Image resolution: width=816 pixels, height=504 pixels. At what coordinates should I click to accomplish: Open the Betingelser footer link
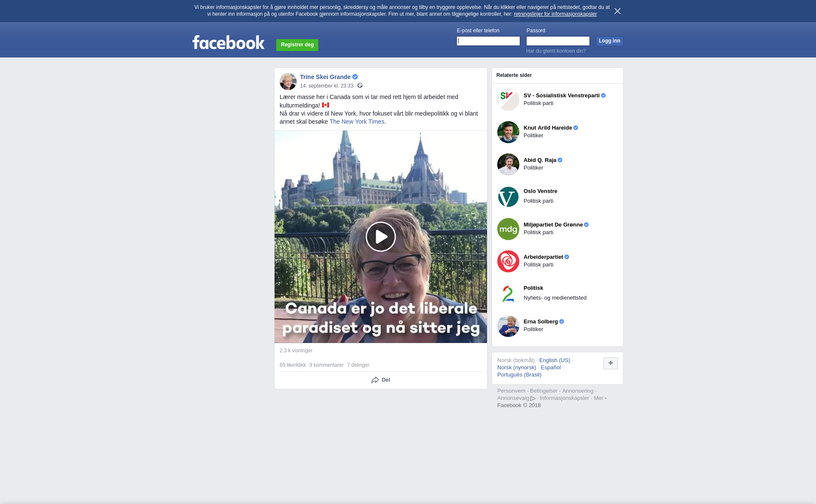tap(544, 391)
